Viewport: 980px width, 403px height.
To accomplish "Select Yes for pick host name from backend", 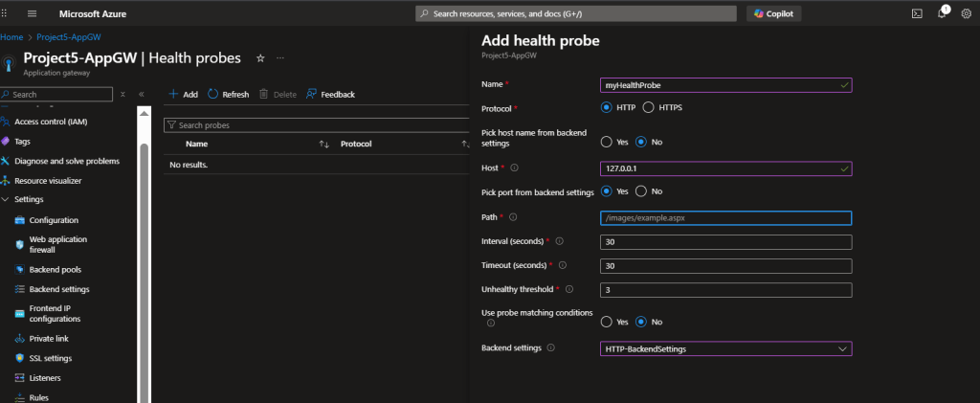I will (606, 142).
